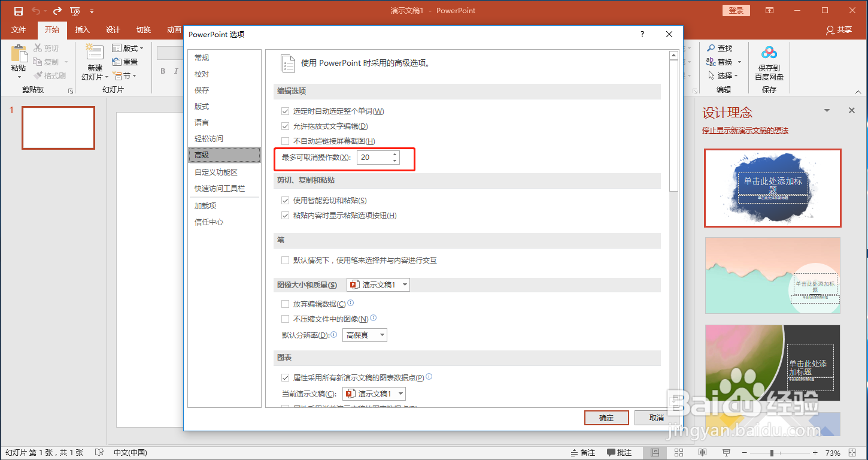This screenshot has width=868, height=460.
Task: Click the Redo arrow in quick access toolbar
Action: click(57, 11)
